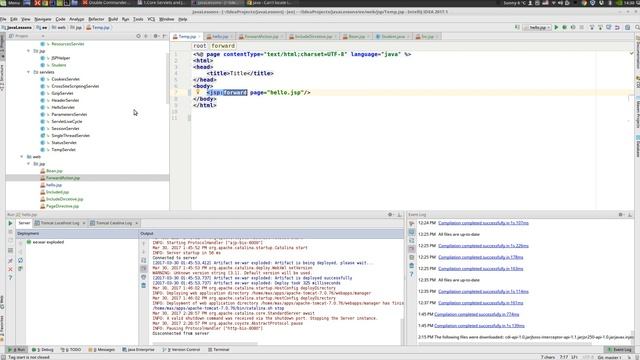Screen dimensions: 640x360
Task: Click the horizontal scrollbar in Run output
Action: click(x=205, y=343)
